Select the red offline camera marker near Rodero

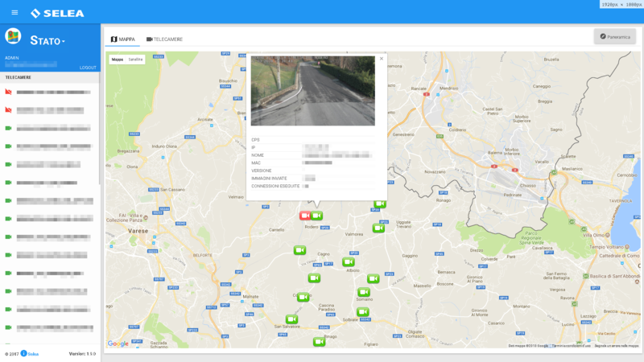point(305,216)
